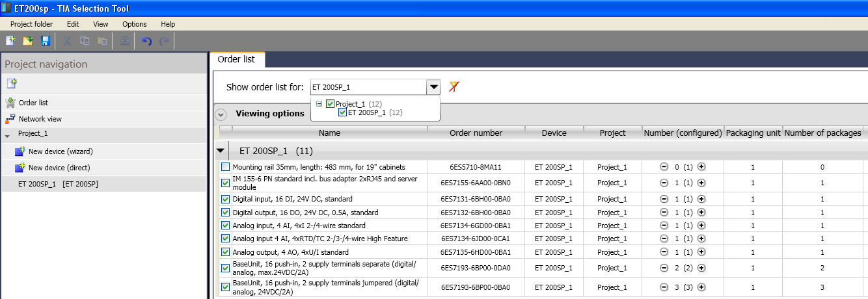868x299 pixels.
Task: Click the Order list icon in navigation
Action: point(10,103)
